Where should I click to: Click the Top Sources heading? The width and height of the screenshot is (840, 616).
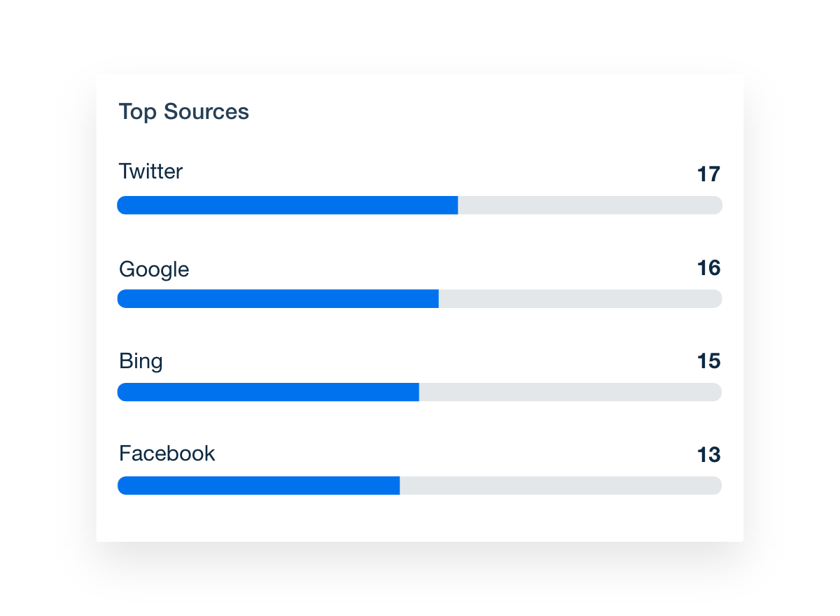pos(183,112)
